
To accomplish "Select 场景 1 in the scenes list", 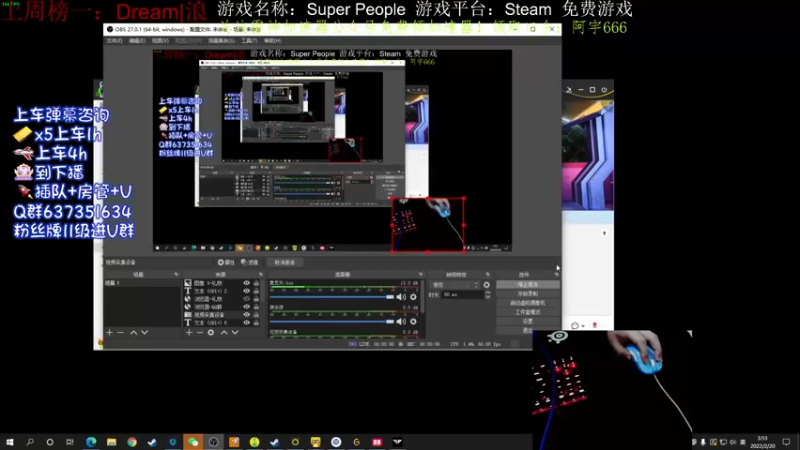I will (x=141, y=283).
